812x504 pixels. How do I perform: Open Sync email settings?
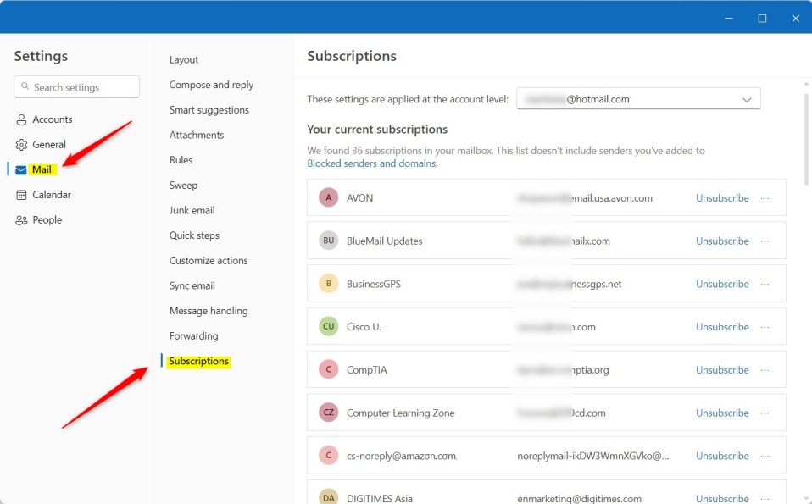192,285
